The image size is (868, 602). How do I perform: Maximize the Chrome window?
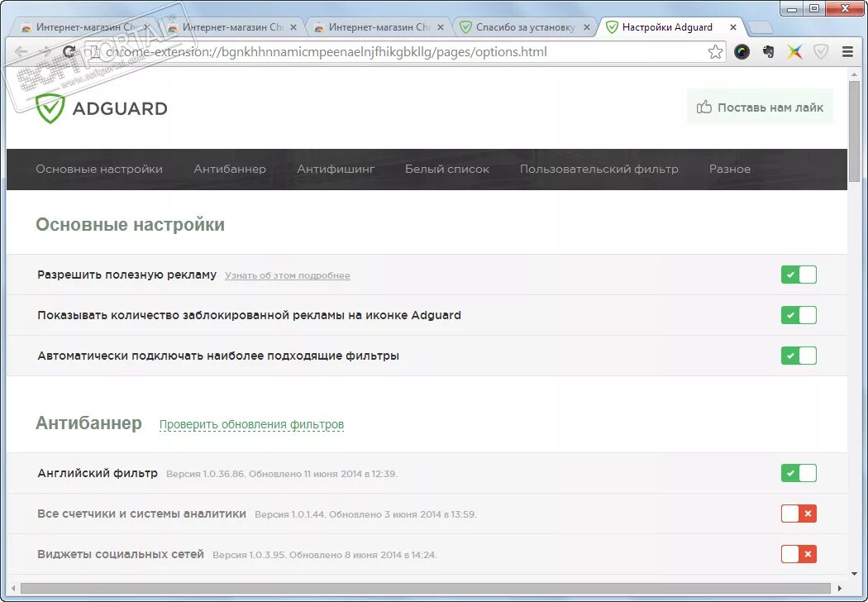[814, 8]
